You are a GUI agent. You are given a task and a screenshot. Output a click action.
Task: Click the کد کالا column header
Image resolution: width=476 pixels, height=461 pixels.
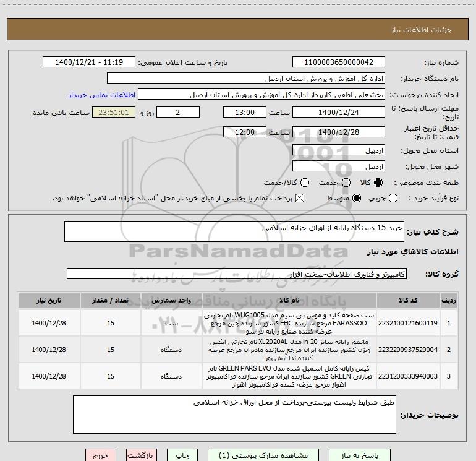pos(408,300)
